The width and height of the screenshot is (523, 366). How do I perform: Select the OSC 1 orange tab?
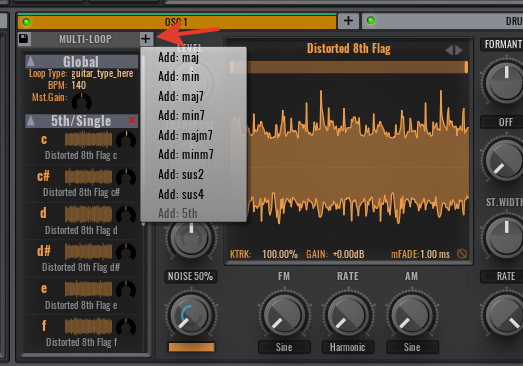click(177, 22)
